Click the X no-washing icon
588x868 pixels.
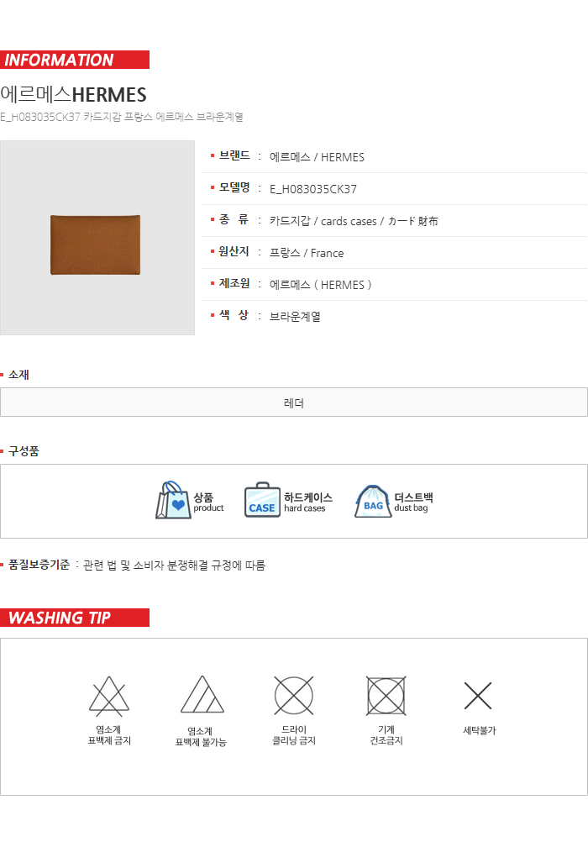pos(478,696)
